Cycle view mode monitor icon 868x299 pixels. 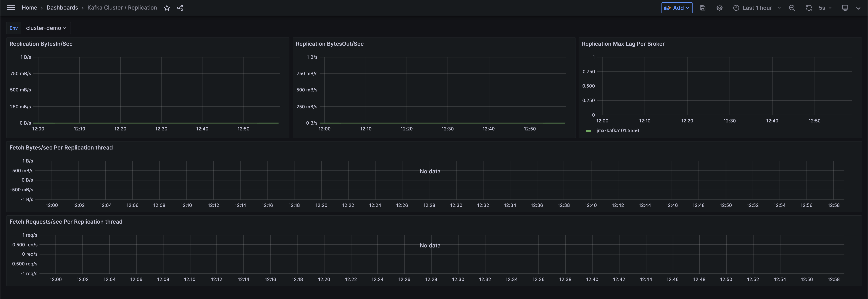pos(845,8)
